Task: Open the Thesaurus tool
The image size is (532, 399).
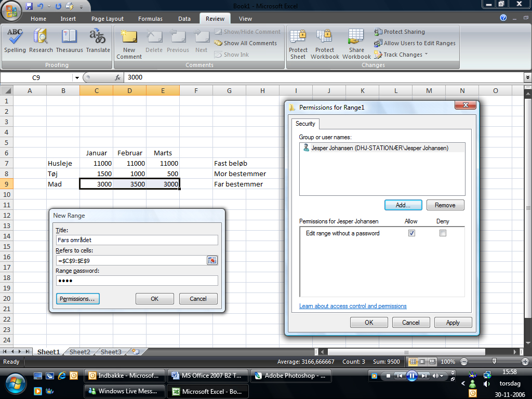Action: click(69, 41)
